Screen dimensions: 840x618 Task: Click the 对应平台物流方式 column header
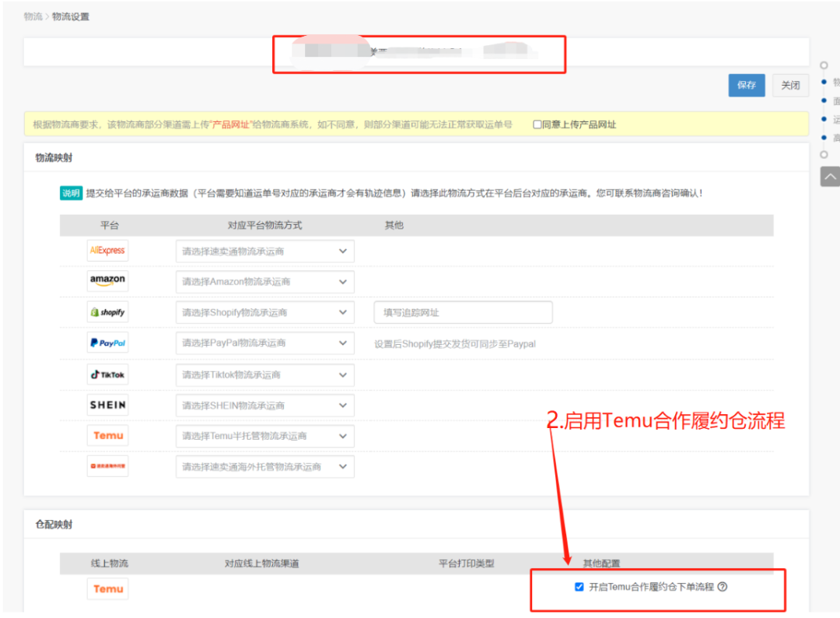tap(264, 225)
